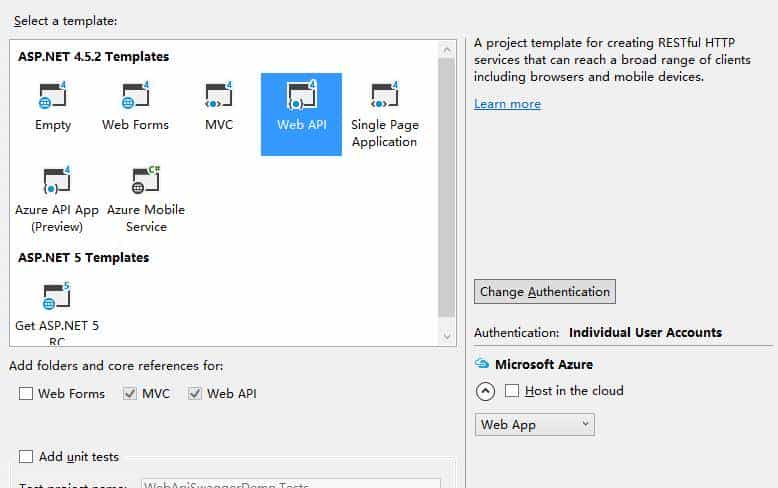
Task: Click the template list scrollbar down arrow
Action: pyautogui.click(x=448, y=338)
